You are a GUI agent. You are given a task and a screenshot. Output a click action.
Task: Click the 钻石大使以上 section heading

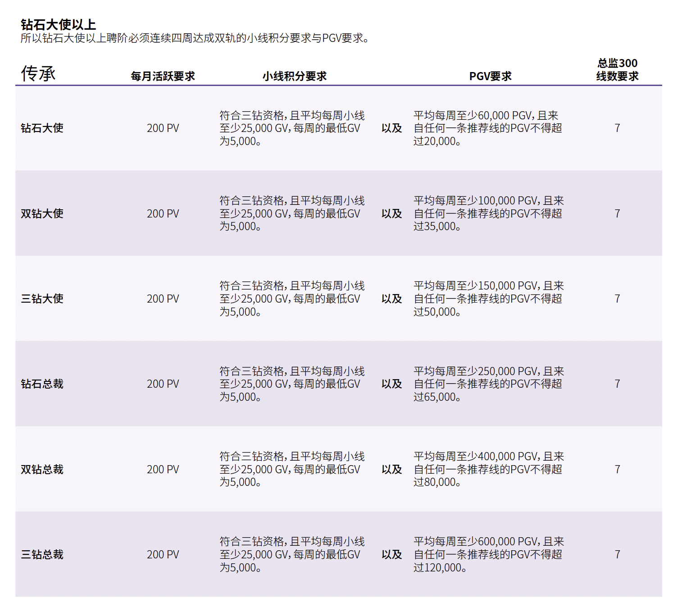(58, 24)
